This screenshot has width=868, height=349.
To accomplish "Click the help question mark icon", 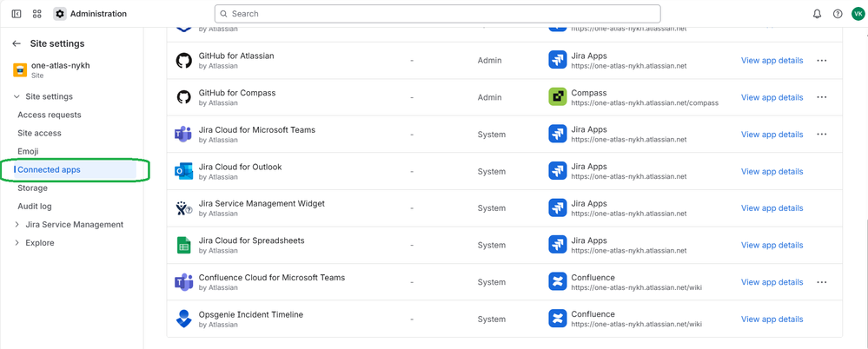I will 838,14.
